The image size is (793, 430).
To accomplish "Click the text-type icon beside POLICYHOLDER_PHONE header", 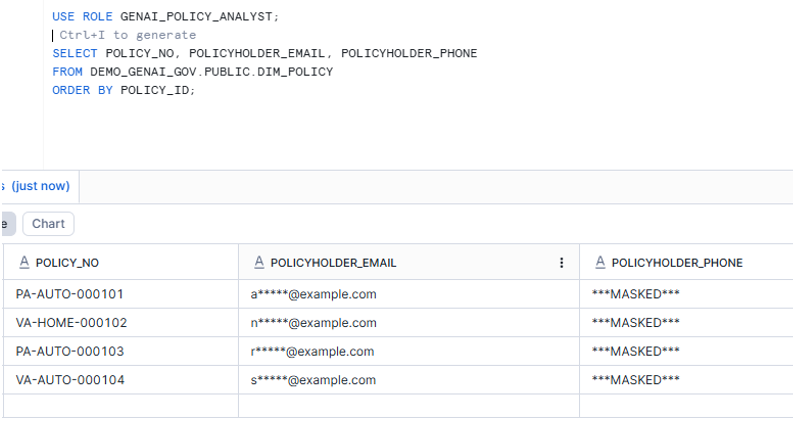I will (600, 263).
